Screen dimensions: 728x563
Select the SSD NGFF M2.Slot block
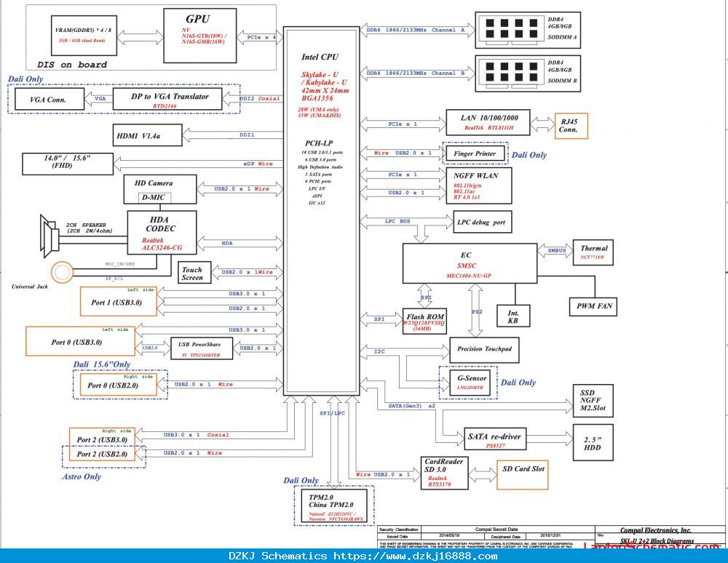[593, 400]
